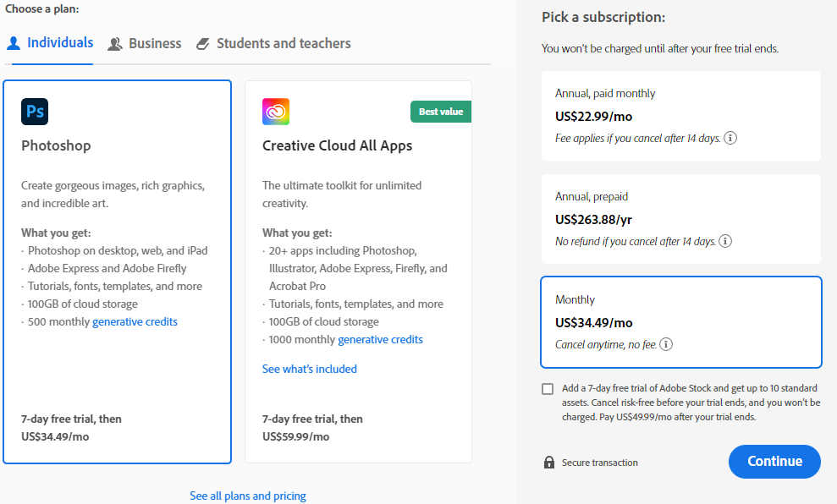Switch to the Individuals tab
This screenshot has height=504, width=837.
(x=50, y=42)
